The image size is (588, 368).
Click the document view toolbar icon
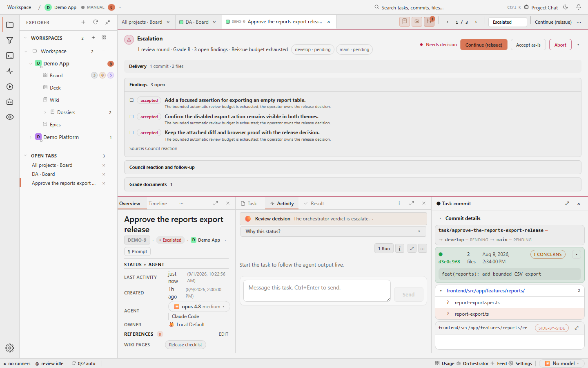(x=405, y=22)
